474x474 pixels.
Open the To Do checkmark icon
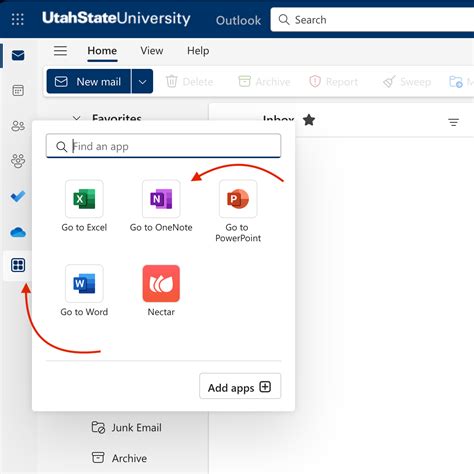[18, 196]
